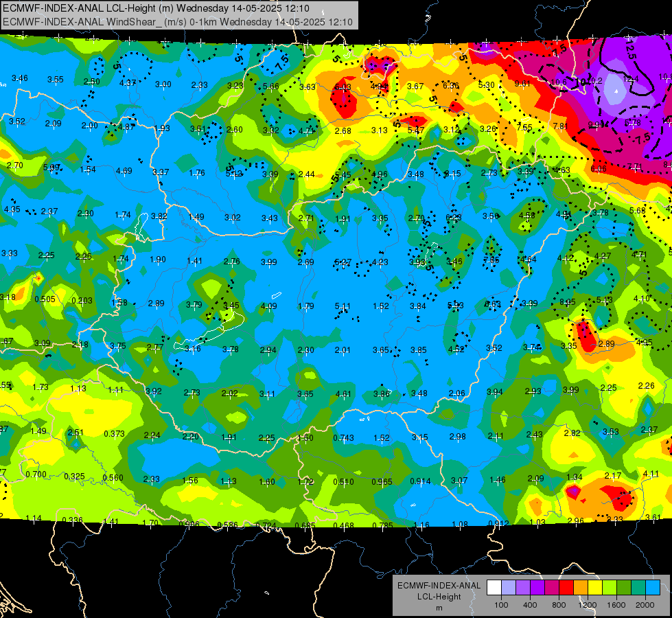The width and height of the screenshot is (672, 618).
Task: Click the legend tick label 100
Action: pyautogui.click(x=501, y=605)
